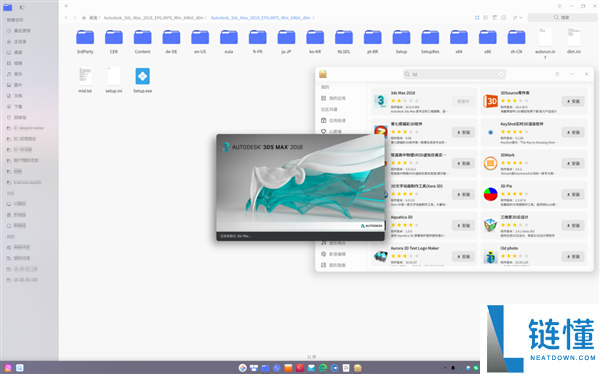The height and width of the screenshot is (374, 600).
Task: Open the first entry under 我的 in store sidebar
Action: pyautogui.click(x=333, y=98)
